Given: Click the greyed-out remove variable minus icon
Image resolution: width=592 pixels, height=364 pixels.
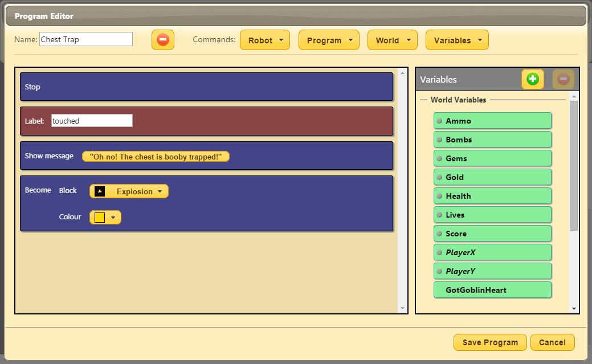Looking at the screenshot, I should click(564, 79).
